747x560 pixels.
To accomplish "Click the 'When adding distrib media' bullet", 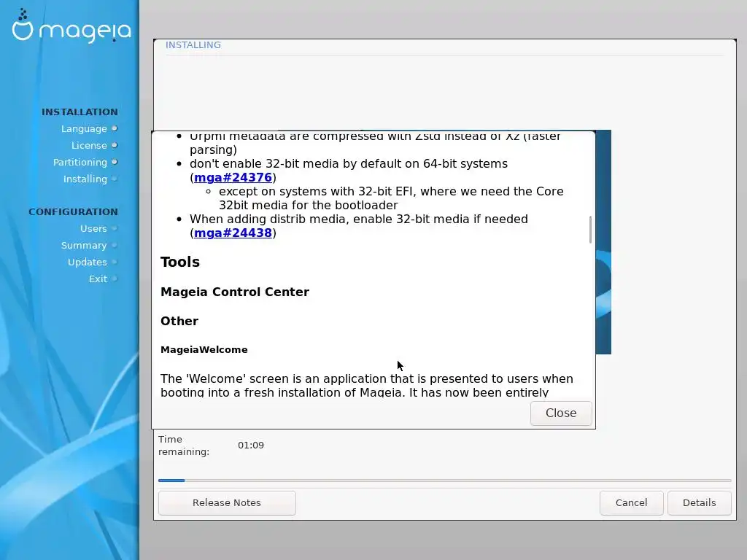I will 359,226.
